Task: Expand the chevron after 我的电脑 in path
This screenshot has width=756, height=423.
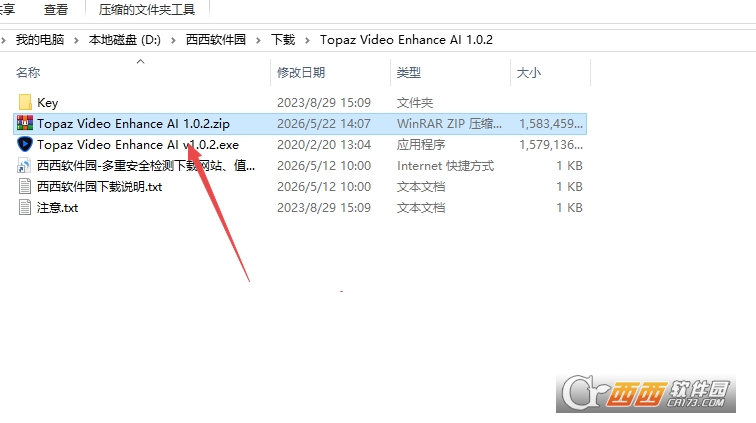Action: pos(76,40)
